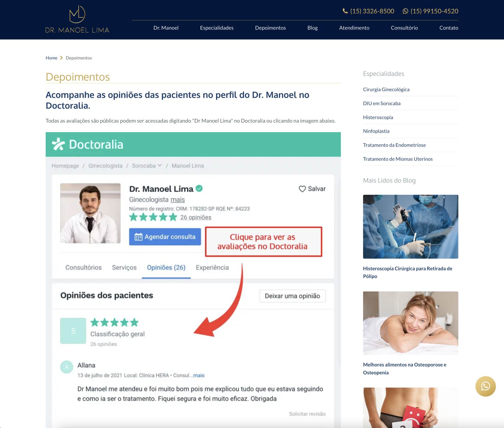
Task: Expand 'mais' in the Allana review details
Action: pyautogui.click(x=199, y=375)
